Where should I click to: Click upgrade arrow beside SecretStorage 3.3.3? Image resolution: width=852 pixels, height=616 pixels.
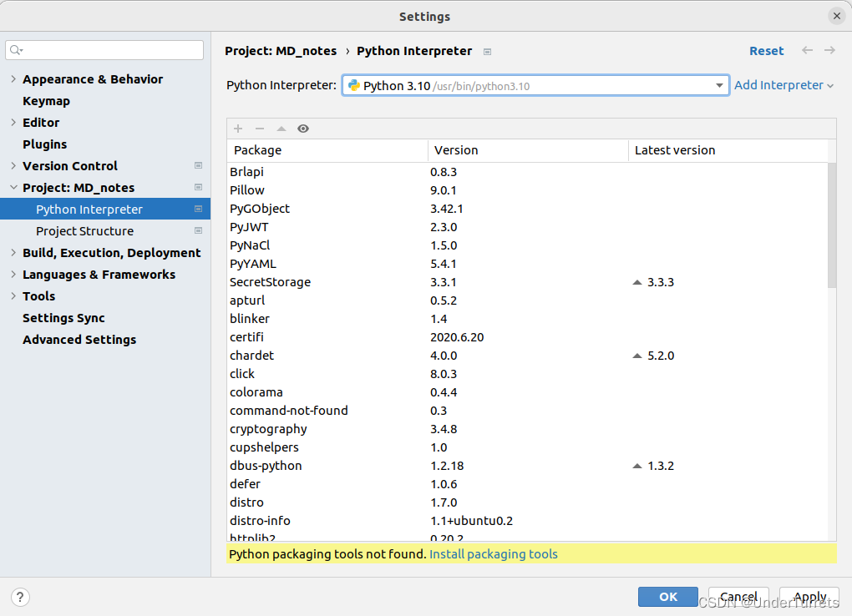click(637, 282)
